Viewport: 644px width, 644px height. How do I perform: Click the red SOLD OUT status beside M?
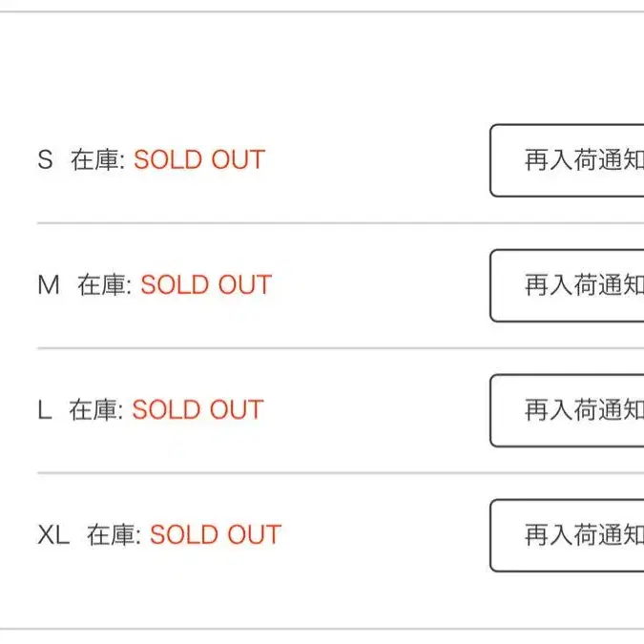206,285
